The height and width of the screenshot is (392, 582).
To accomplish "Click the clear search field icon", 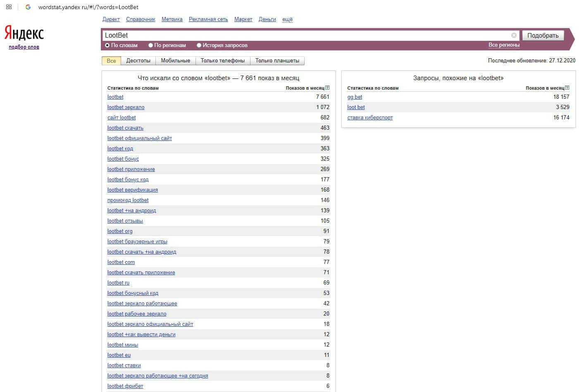I will click(514, 36).
